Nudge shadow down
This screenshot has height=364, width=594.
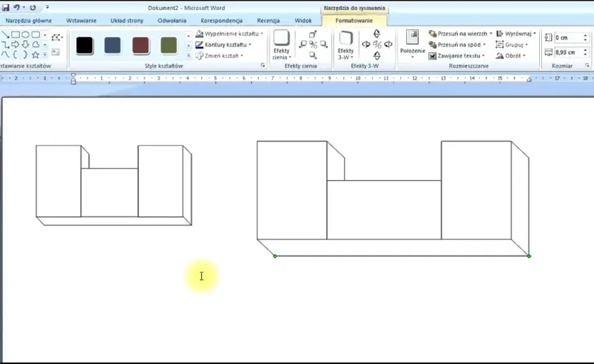[x=313, y=55]
